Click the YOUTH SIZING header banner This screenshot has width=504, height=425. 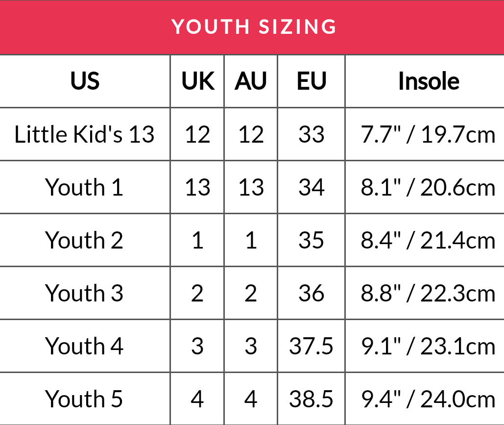pos(254,27)
